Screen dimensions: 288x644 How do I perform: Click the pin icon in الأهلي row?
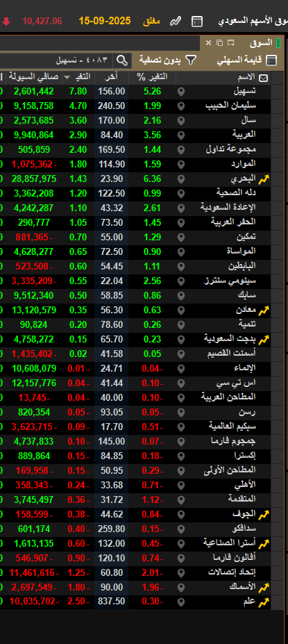coord(181,486)
